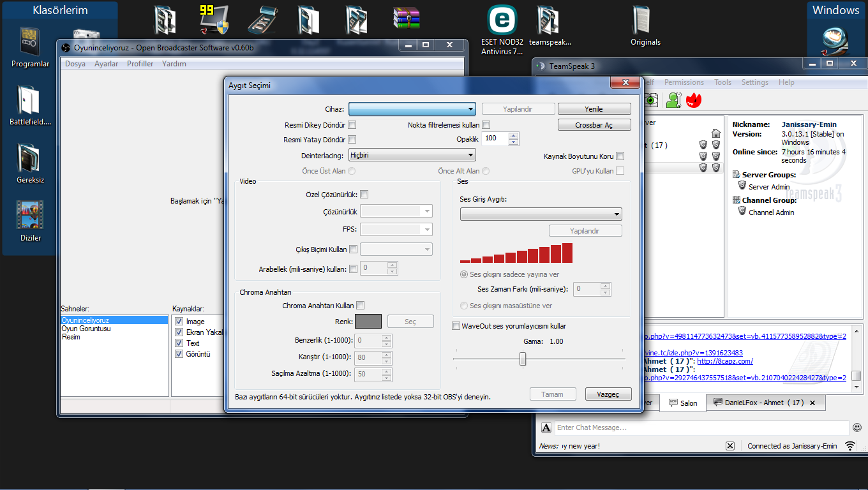The width and height of the screenshot is (868, 490).
Task: Open the Profiller menu in OBS
Action: 140,64
